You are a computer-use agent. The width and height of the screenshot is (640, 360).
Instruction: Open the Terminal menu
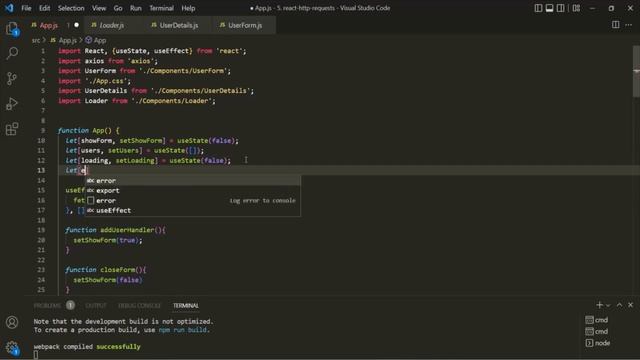coord(161,8)
